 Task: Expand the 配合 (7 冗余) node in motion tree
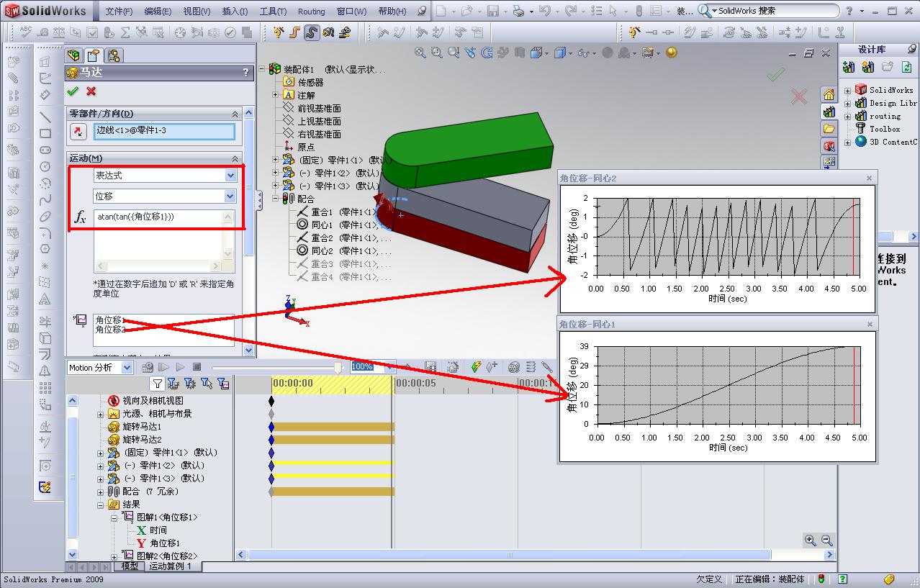101,492
